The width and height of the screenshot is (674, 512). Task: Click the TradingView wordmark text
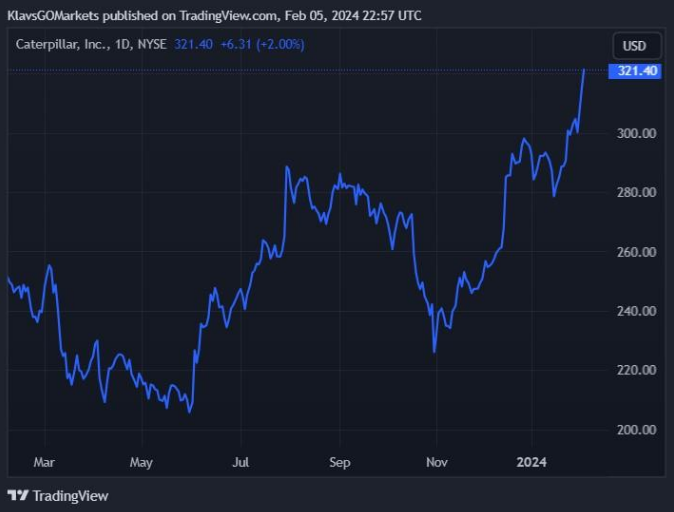[70, 496]
